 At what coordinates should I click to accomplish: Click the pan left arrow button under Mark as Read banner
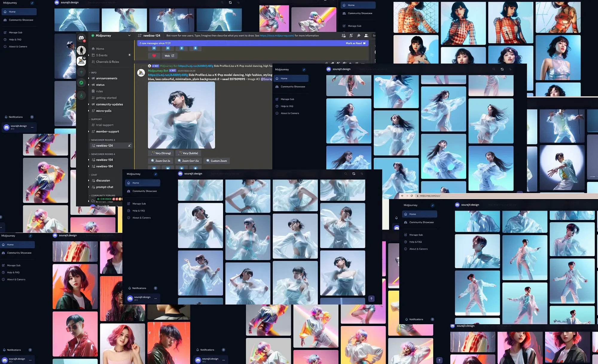click(x=154, y=48)
